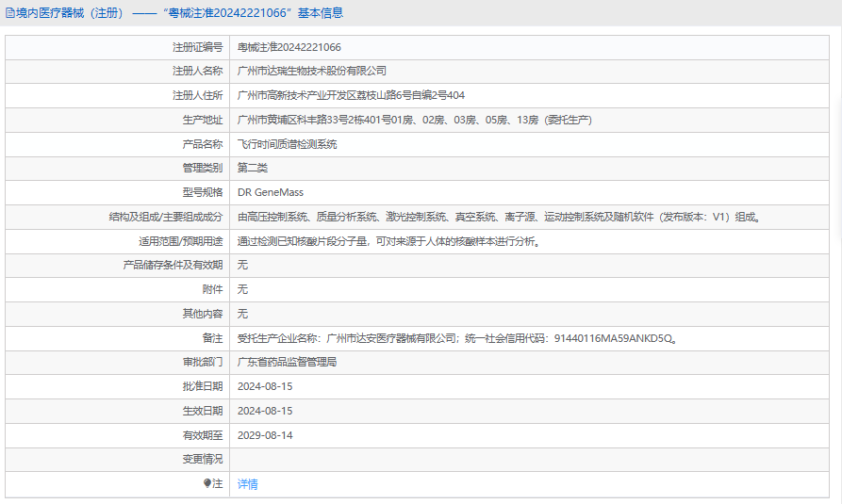Click the 2024-08-15 value in 批准日期 row
842x504 pixels.
coord(265,386)
